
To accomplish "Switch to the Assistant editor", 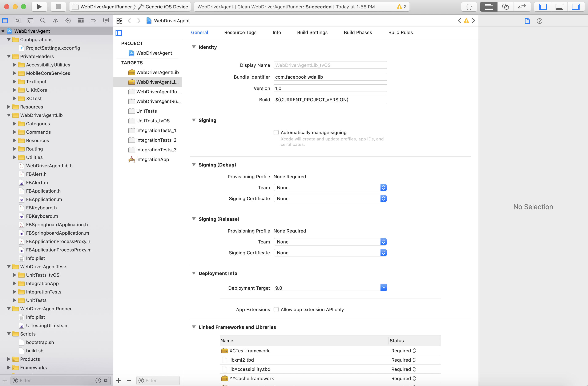I will click(505, 7).
